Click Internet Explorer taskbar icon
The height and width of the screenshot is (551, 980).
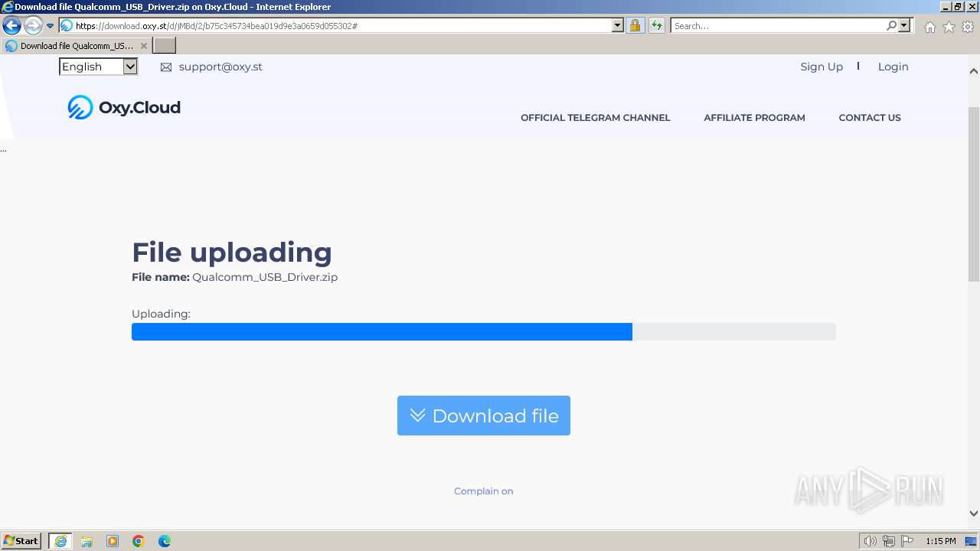60,541
